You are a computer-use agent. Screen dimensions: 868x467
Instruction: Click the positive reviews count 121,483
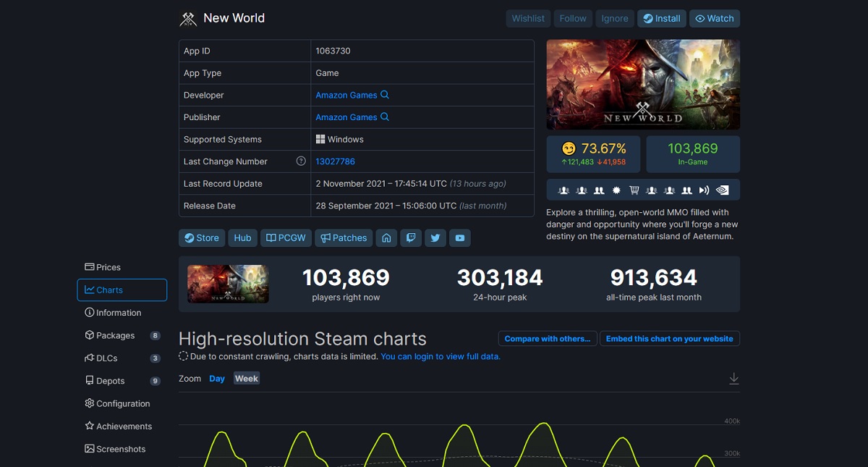(577, 162)
